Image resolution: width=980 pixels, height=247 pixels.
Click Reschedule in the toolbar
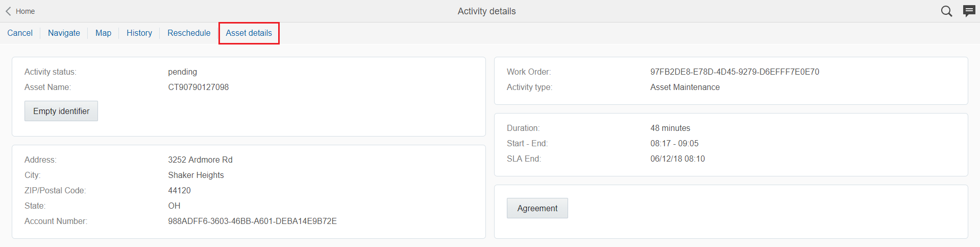click(189, 33)
